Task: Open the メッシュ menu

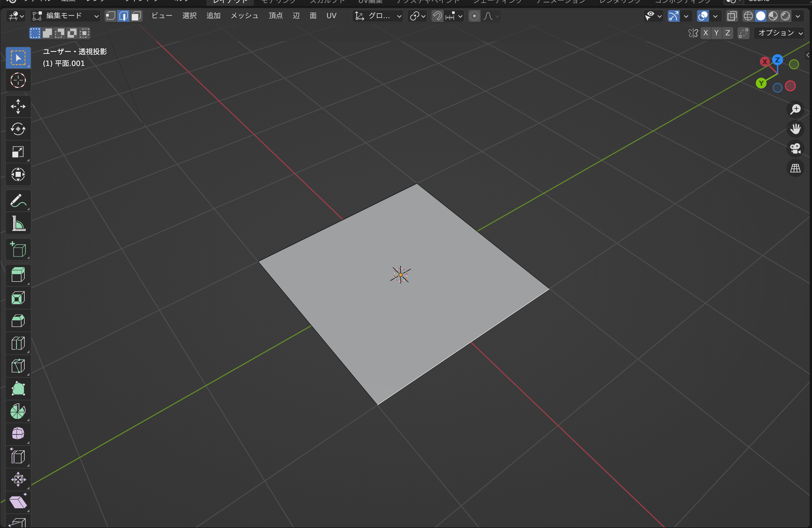Action: coord(245,16)
